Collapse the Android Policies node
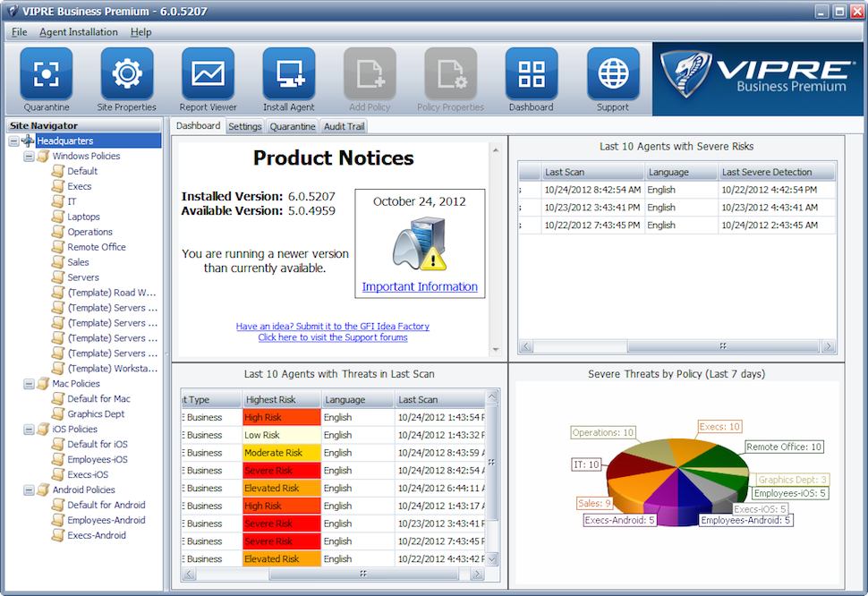Screen dimensions: 868x596 pyautogui.click(x=29, y=490)
